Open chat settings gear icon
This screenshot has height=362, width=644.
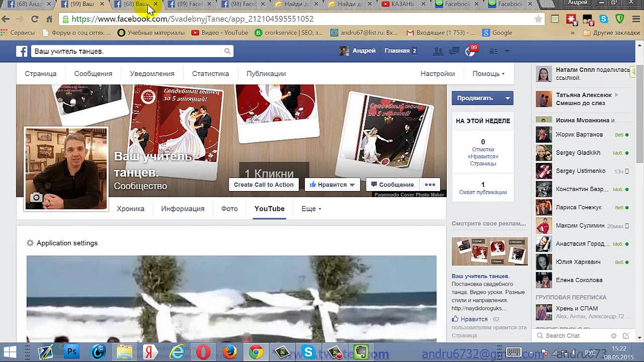pos(614,336)
